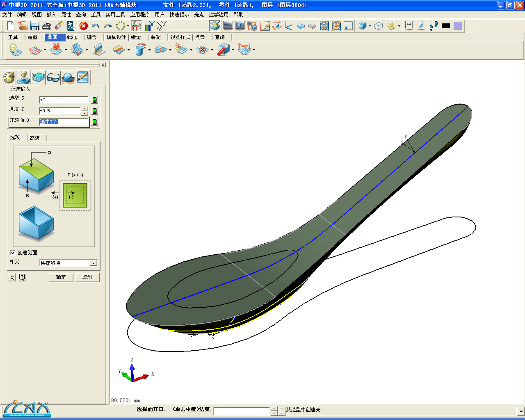Click the open folder file icon
Image resolution: width=525 pixels, height=420 pixels.
tap(23, 26)
